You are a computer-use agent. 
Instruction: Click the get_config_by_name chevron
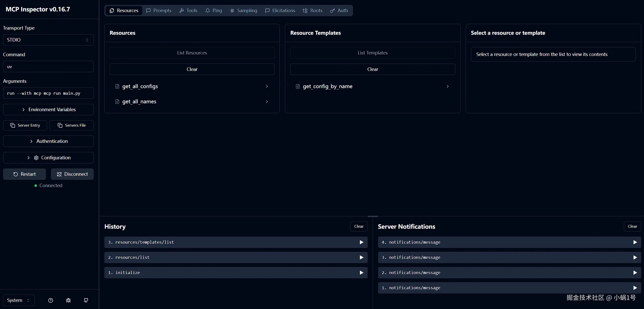coord(447,86)
